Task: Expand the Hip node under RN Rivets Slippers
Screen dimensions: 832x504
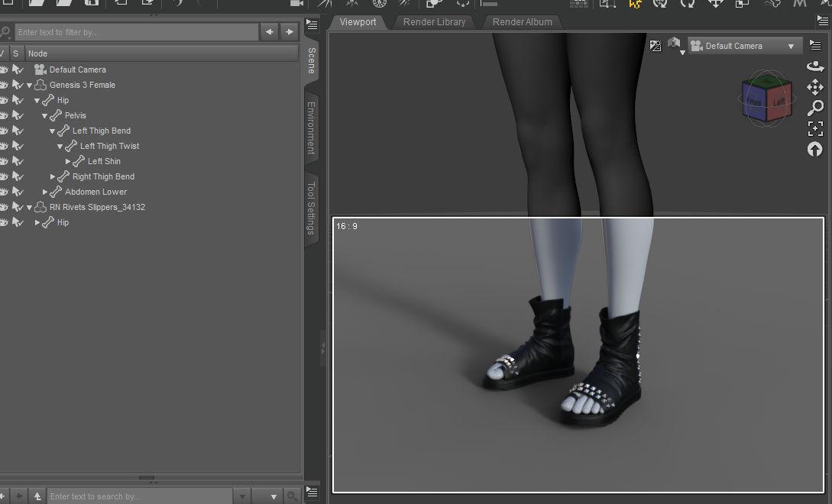Action: (37, 222)
